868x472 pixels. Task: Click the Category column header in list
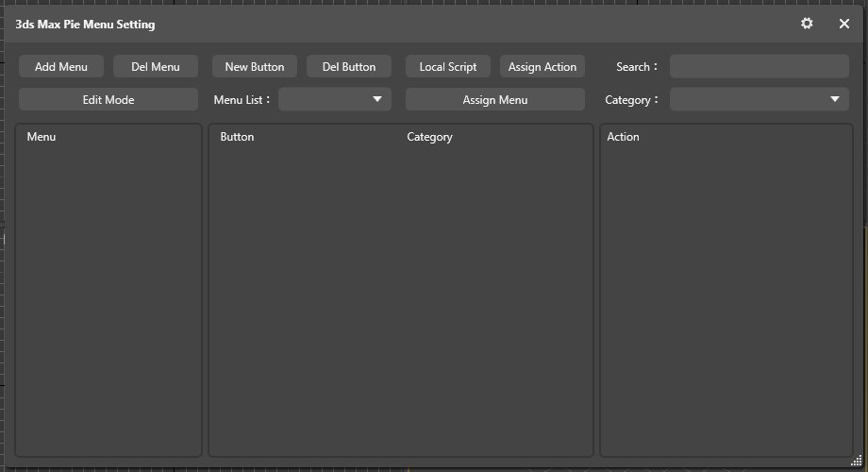point(429,137)
